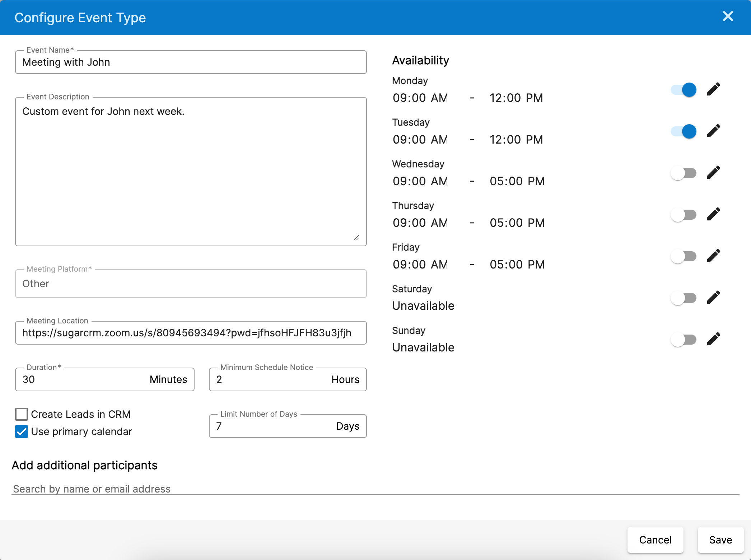Click the Save button

[720, 540]
